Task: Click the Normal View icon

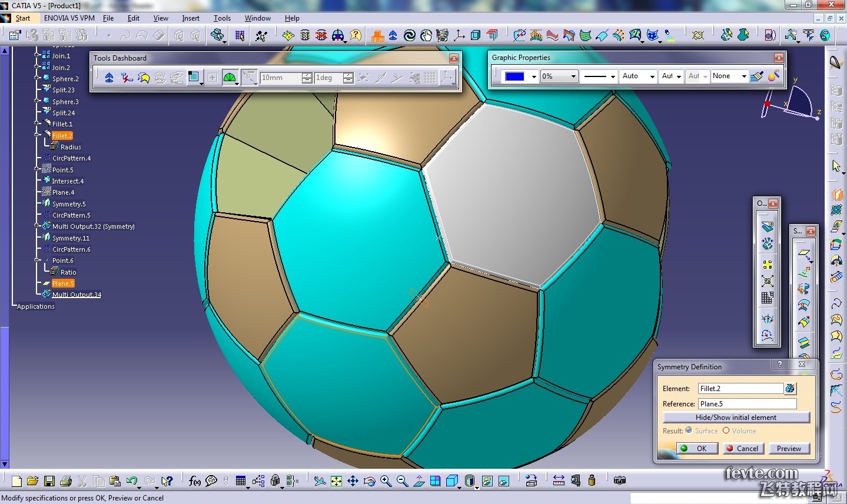Action: click(418, 481)
